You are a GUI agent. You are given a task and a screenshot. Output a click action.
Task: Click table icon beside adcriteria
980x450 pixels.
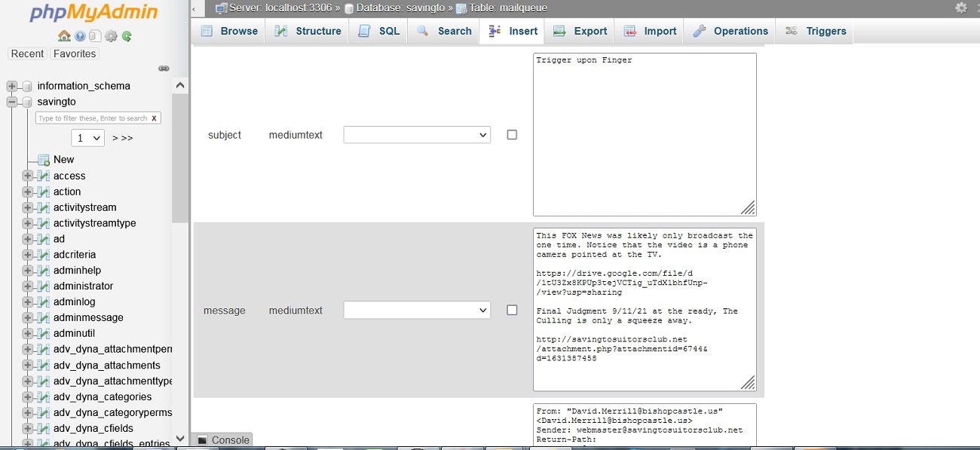point(44,255)
